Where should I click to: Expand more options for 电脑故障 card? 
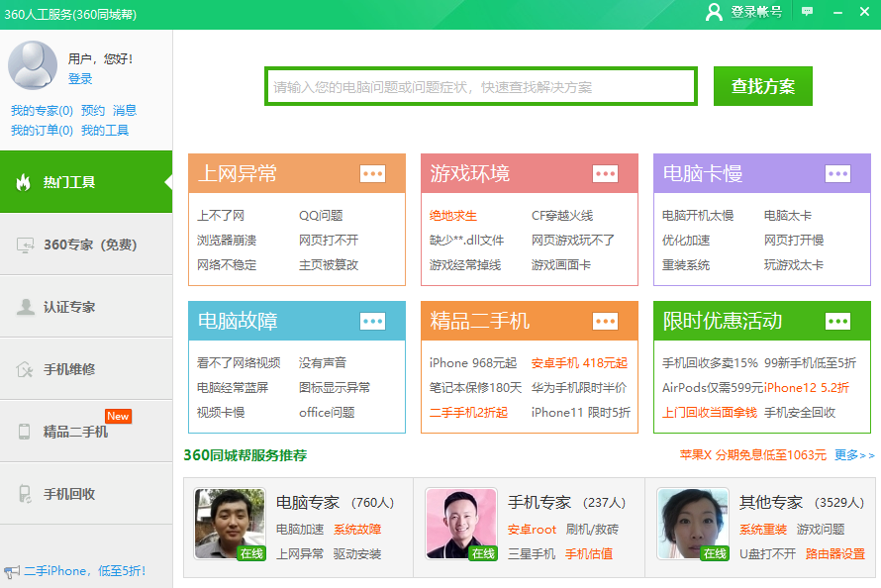pyautogui.click(x=372, y=322)
